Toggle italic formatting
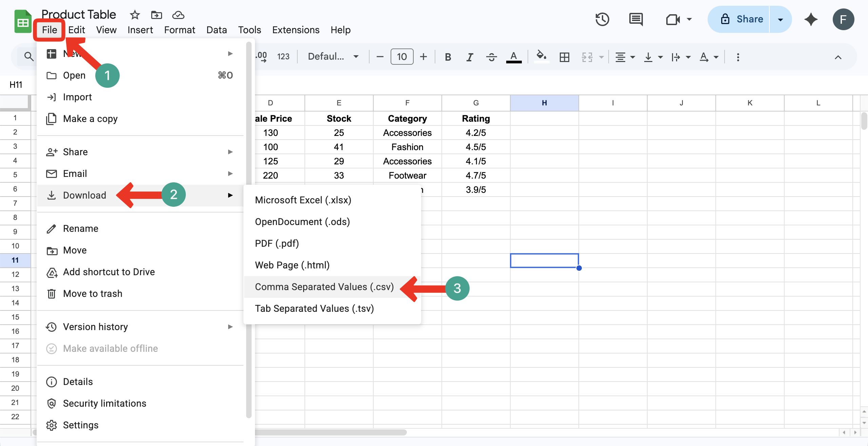 pyautogui.click(x=470, y=57)
